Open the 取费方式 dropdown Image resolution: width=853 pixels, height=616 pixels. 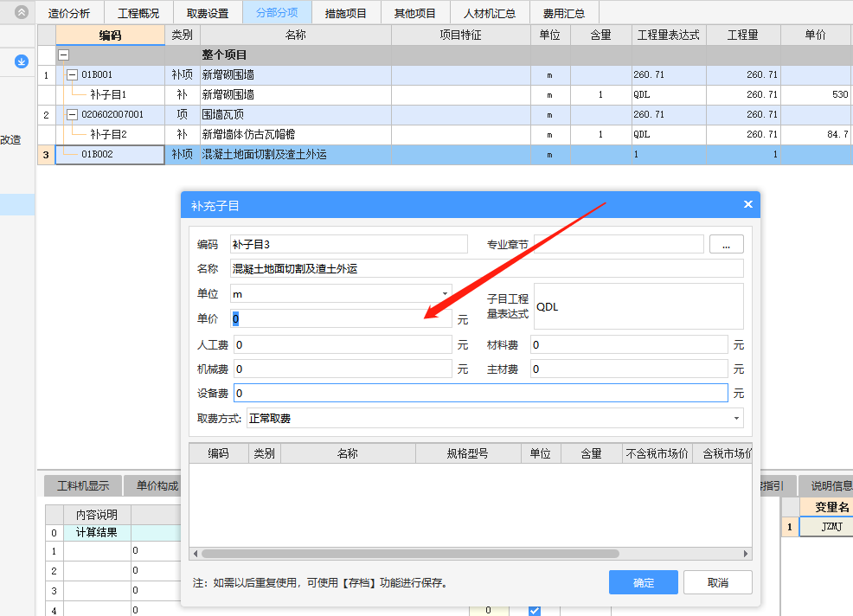(736, 419)
